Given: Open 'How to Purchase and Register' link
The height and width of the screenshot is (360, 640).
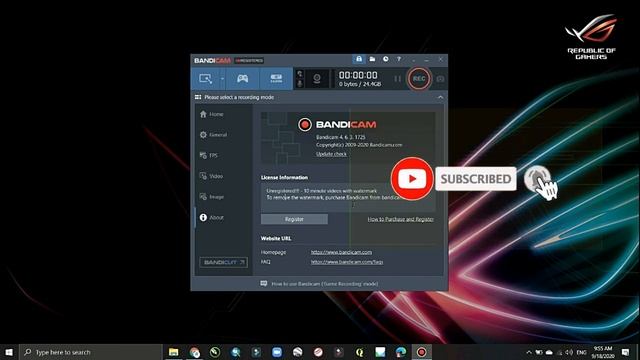Looking at the screenshot, I should pos(400,219).
